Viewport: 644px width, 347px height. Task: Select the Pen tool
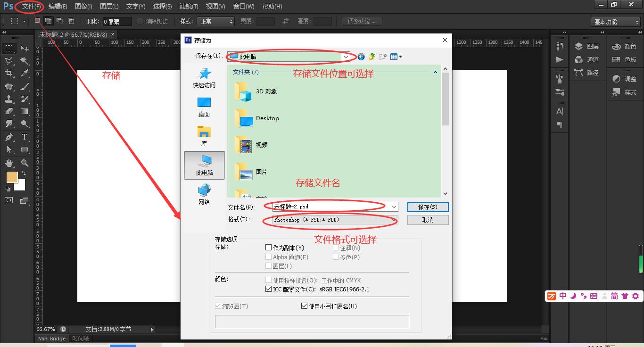(8, 137)
